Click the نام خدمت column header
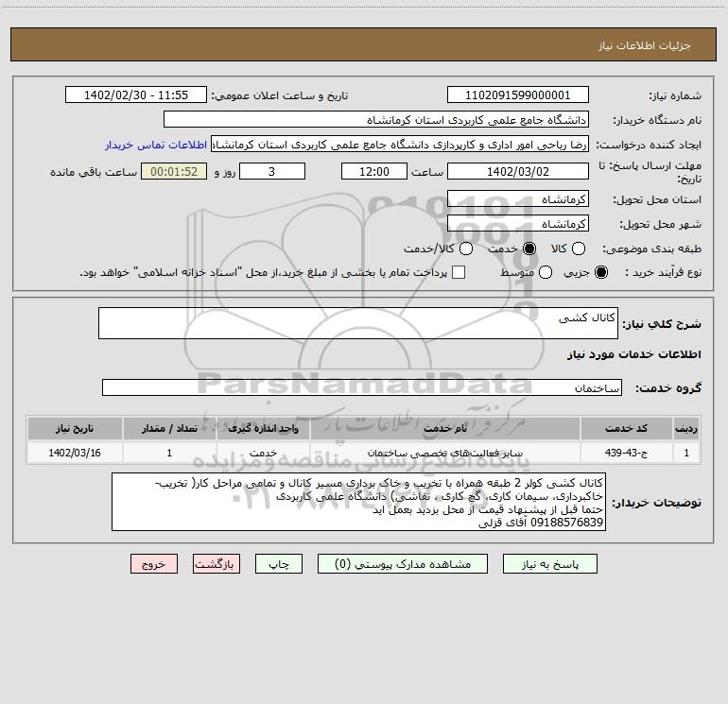The image size is (728, 704). pos(444,428)
